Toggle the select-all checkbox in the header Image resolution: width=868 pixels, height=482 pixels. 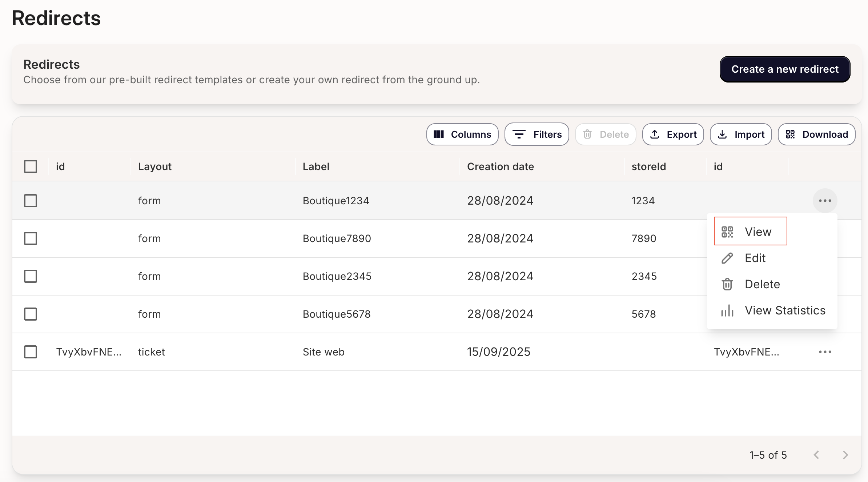pos(31,166)
